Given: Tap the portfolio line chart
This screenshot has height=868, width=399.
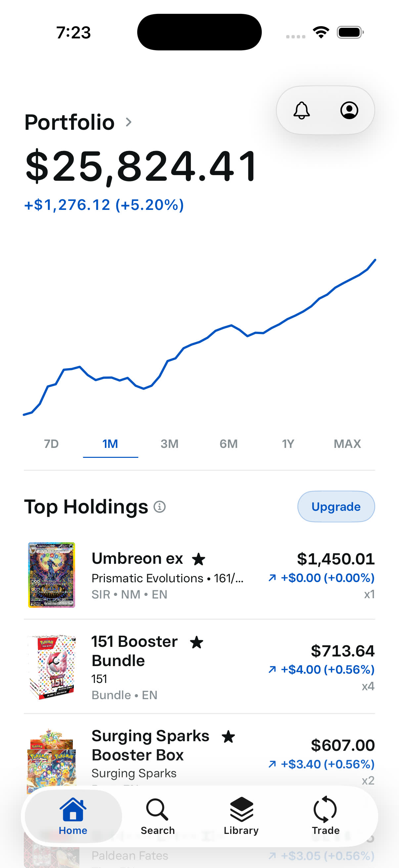Looking at the screenshot, I should pyautogui.click(x=199, y=337).
